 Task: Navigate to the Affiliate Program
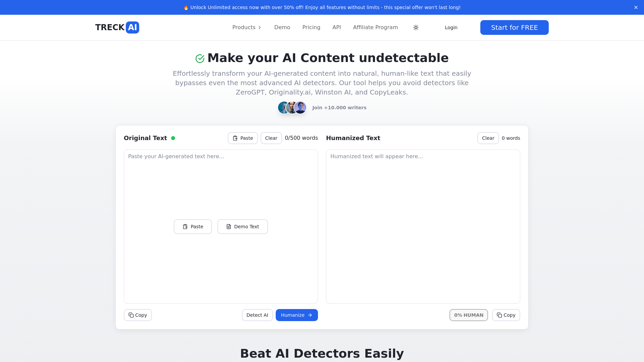coord(375,27)
